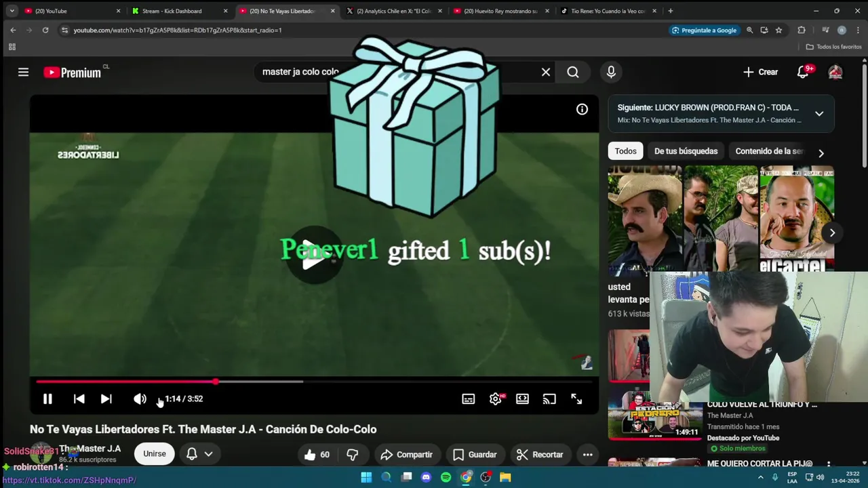Open Chrome three-dot menu
This screenshot has width=868, height=488.
pyautogui.click(x=858, y=30)
